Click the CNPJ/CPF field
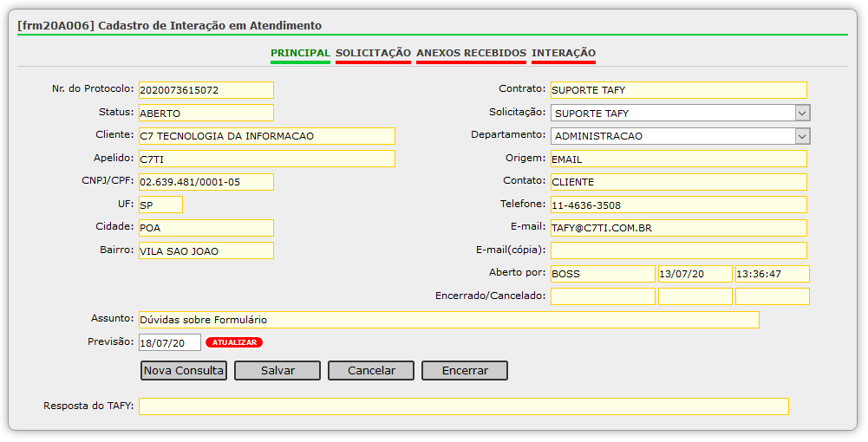 pos(206,182)
